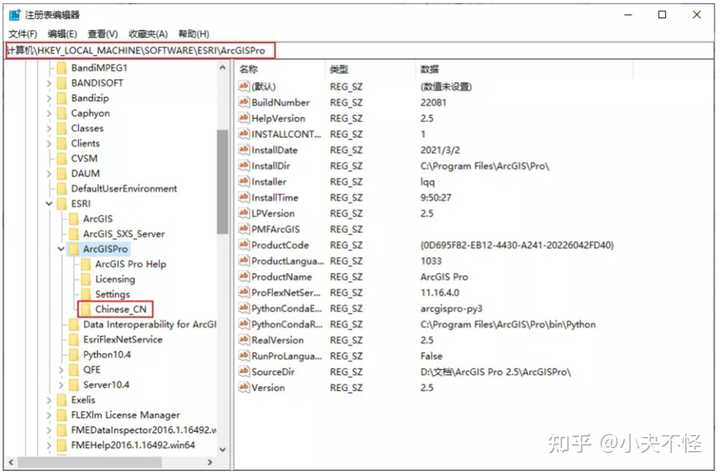Viewport: 720px width, 473px height.
Task: Click the ProductCode string value icon
Action: click(x=244, y=245)
